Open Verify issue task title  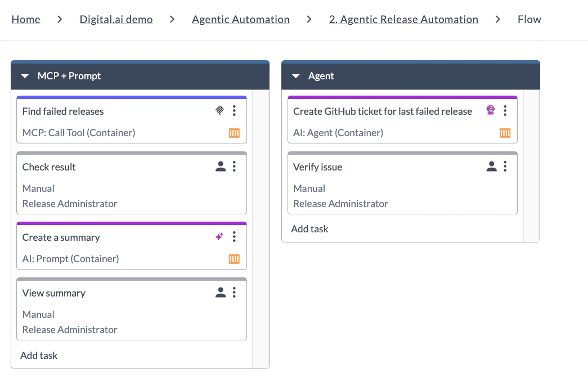pos(317,167)
